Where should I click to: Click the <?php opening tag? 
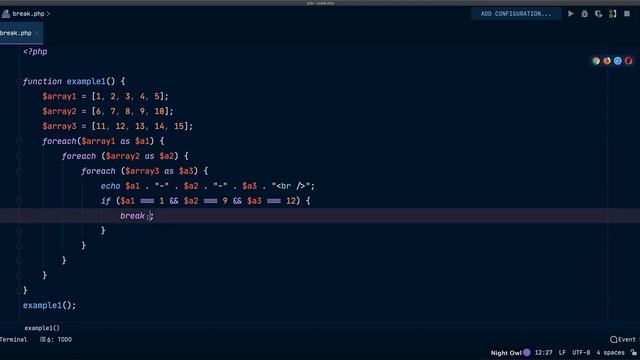[35, 52]
